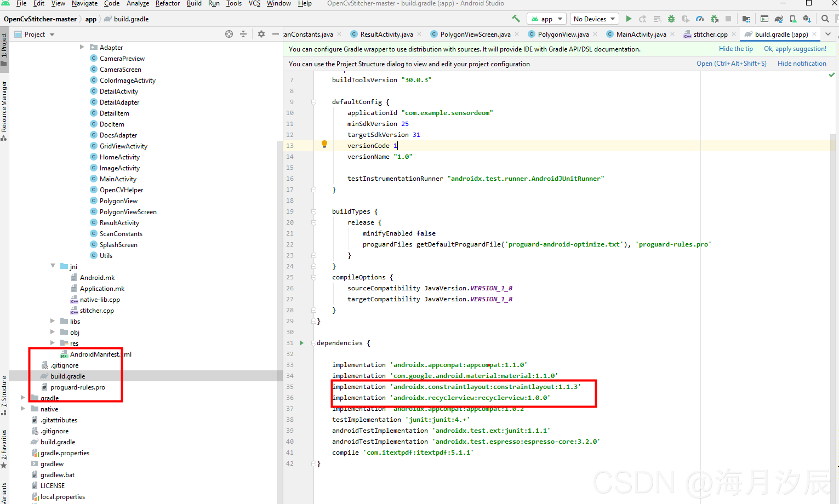Click Run with Coverage icon
Viewport: 839px width, 504px height.
[x=686, y=19]
